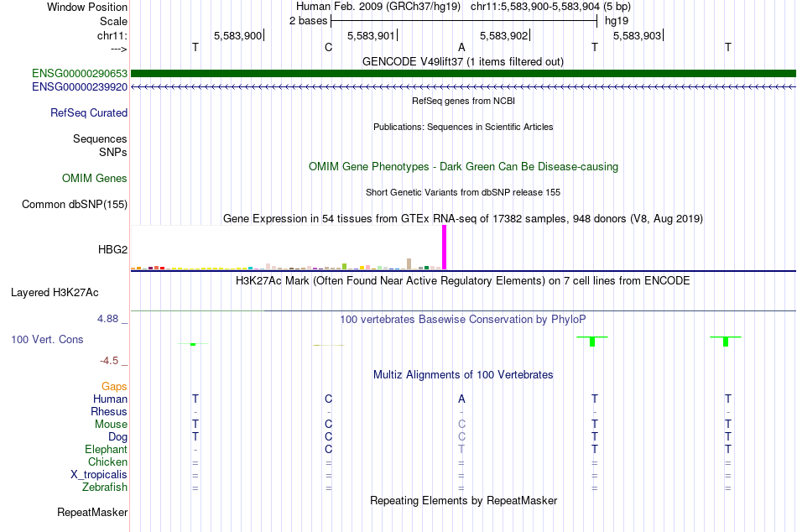Click the RepeatMasker track label
797x532 pixels.
(92, 512)
